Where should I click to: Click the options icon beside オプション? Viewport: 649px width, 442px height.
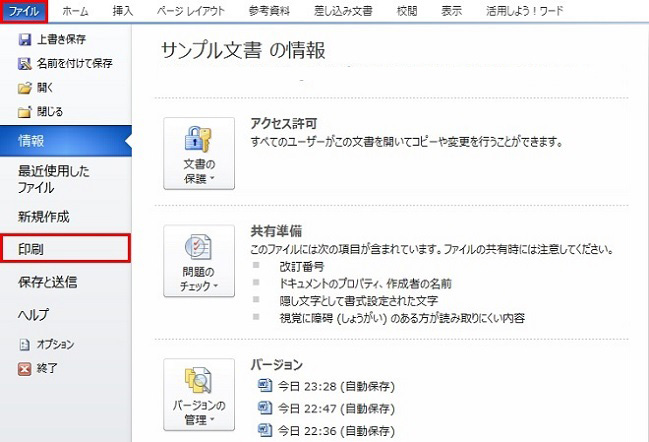[x=24, y=344]
